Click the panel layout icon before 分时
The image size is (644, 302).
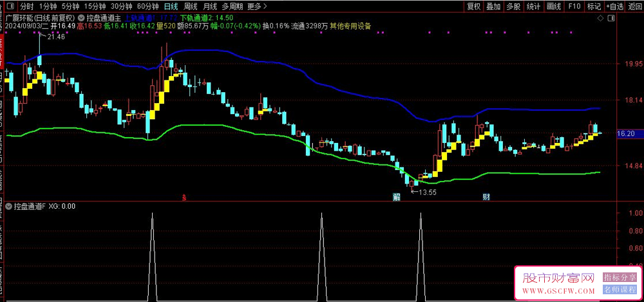tap(10, 6)
